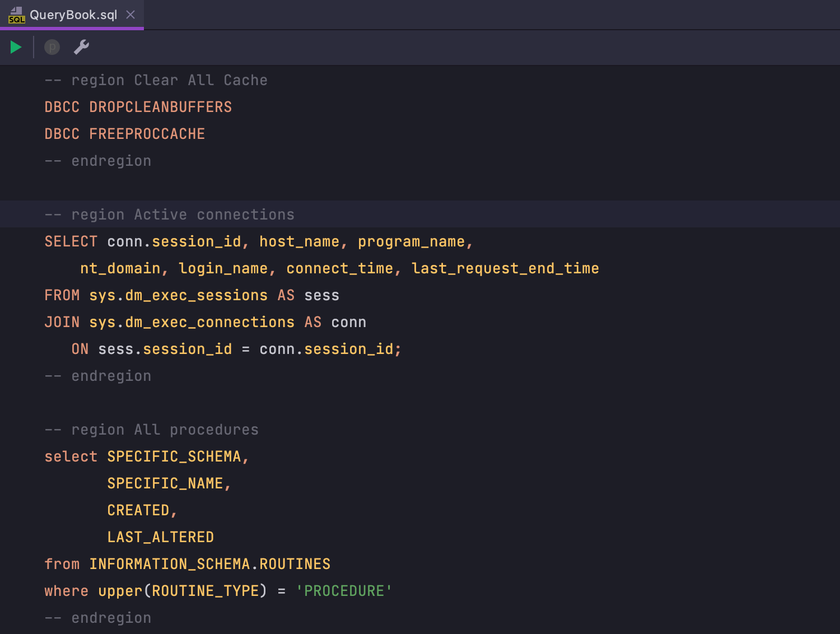Click the final endregion comment after the PROCEDURE filter
840x634 pixels.
[98, 618]
